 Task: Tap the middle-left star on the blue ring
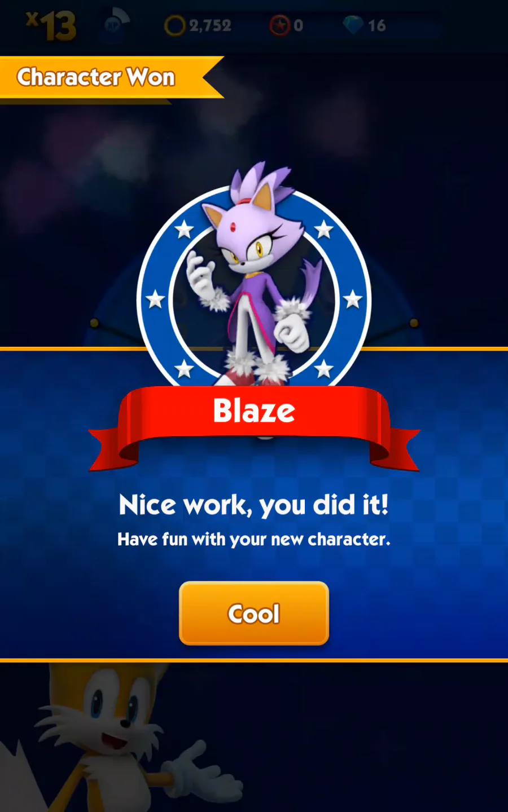(156, 299)
